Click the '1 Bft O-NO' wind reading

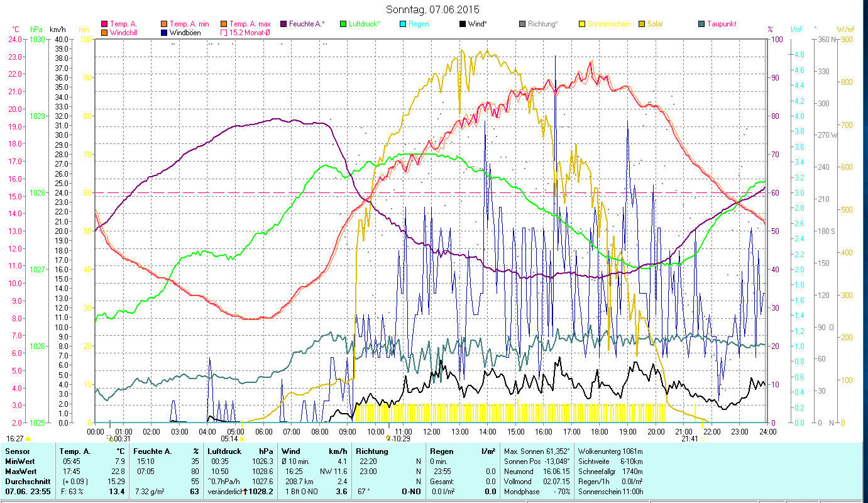(303, 492)
